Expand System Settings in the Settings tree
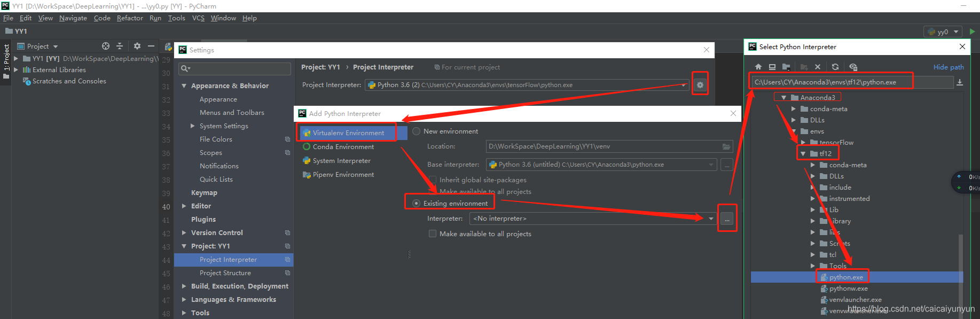 pos(193,126)
